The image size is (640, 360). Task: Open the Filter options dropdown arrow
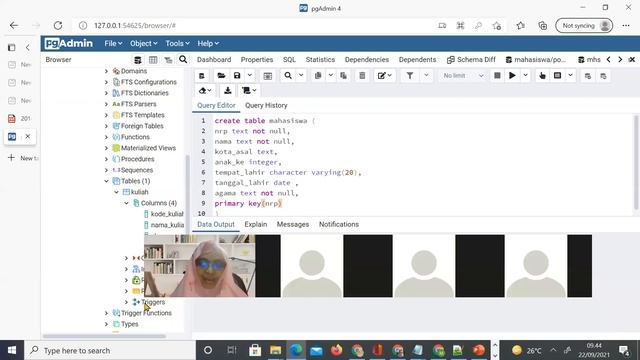point(426,76)
